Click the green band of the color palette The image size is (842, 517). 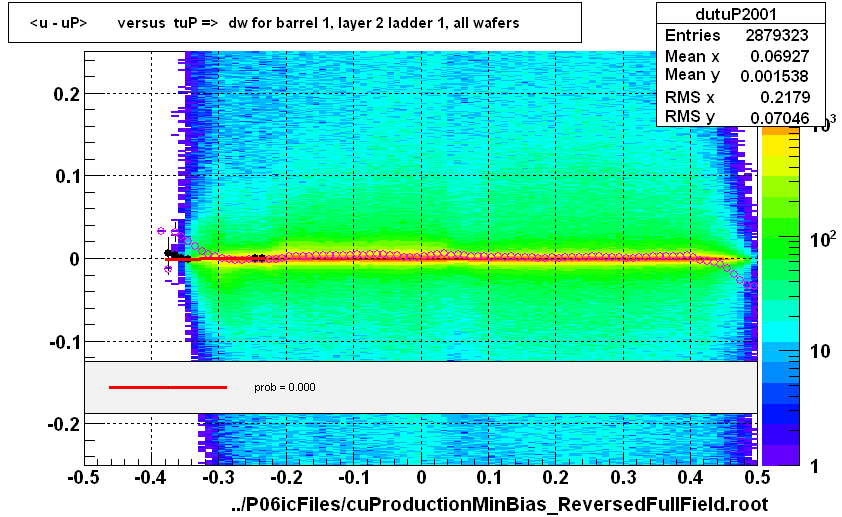pos(781,228)
